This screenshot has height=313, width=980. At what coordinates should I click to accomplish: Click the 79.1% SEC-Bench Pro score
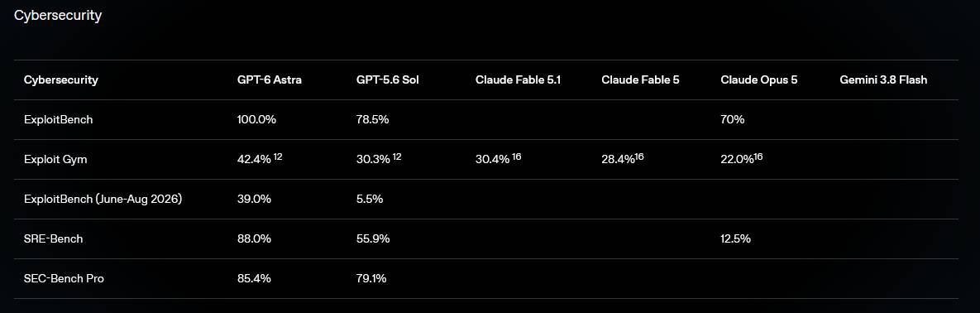tap(371, 278)
